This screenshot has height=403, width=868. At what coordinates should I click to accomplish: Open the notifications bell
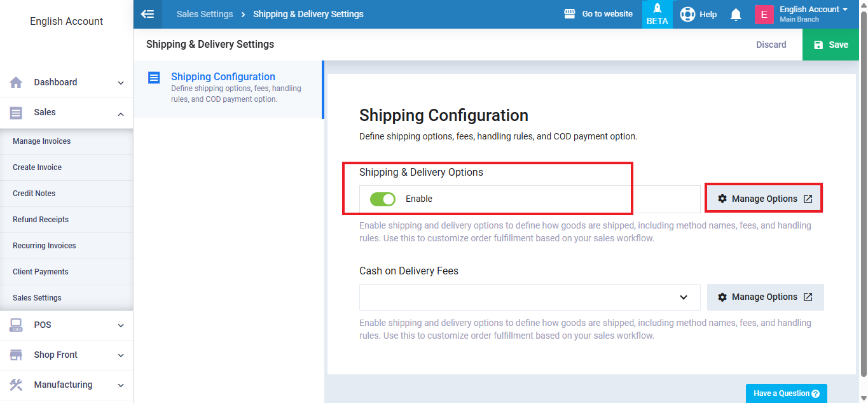point(736,15)
